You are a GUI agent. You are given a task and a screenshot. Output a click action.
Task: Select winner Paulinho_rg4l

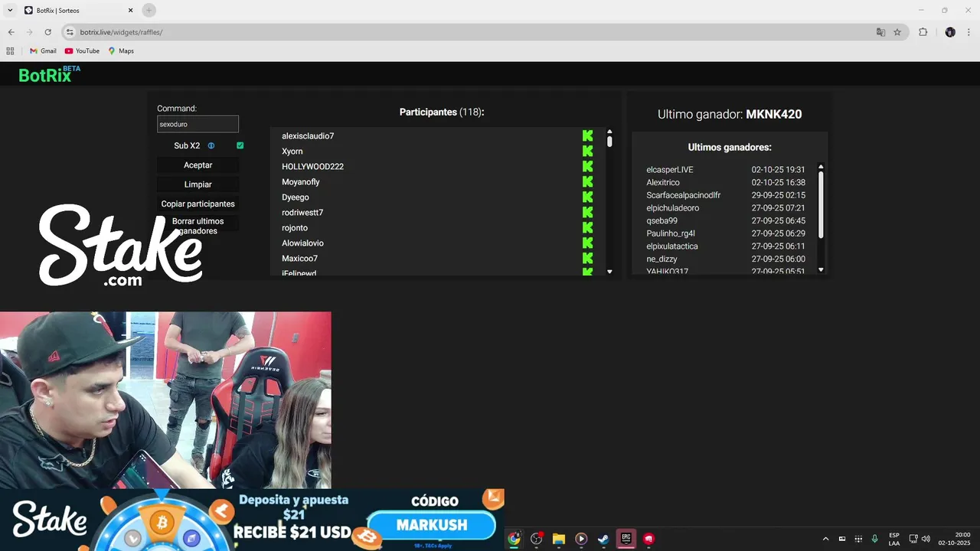pos(671,233)
